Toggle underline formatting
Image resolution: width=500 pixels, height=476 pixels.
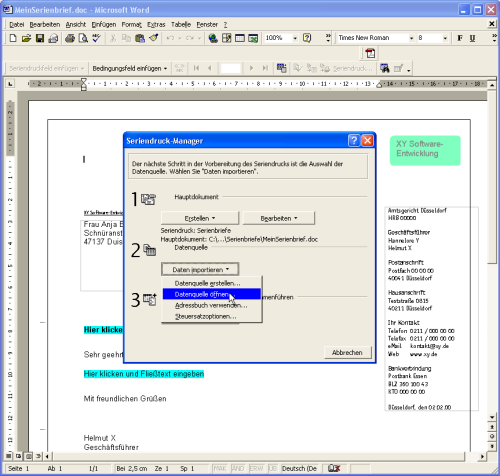click(x=472, y=38)
